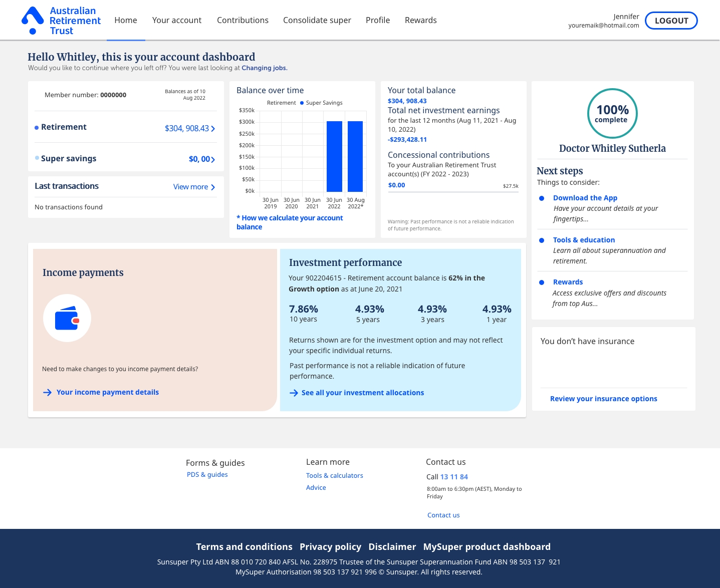Image resolution: width=720 pixels, height=588 pixels.
Task: Open See all your investment allocations
Action: pos(363,393)
